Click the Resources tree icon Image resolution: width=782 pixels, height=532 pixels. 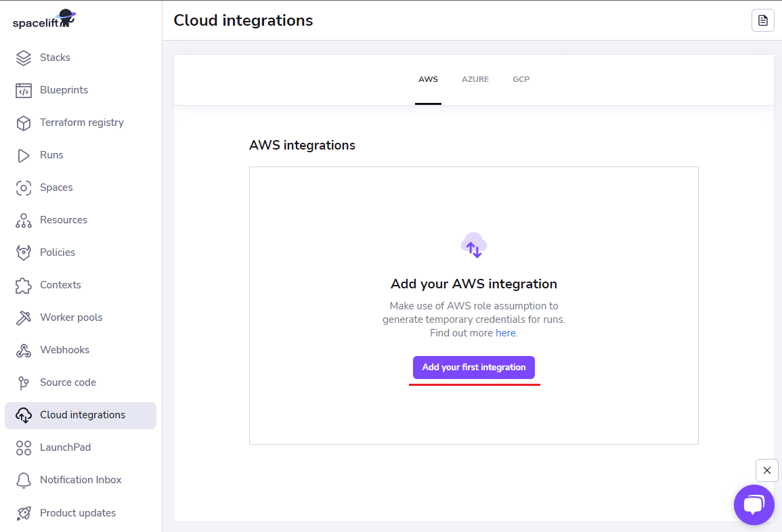click(x=24, y=221)
